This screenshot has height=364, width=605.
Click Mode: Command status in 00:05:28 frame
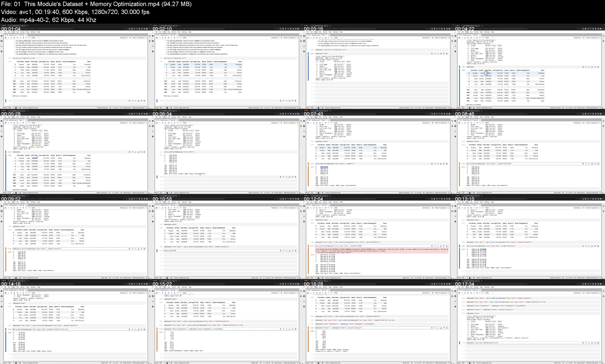click(102, 193)
